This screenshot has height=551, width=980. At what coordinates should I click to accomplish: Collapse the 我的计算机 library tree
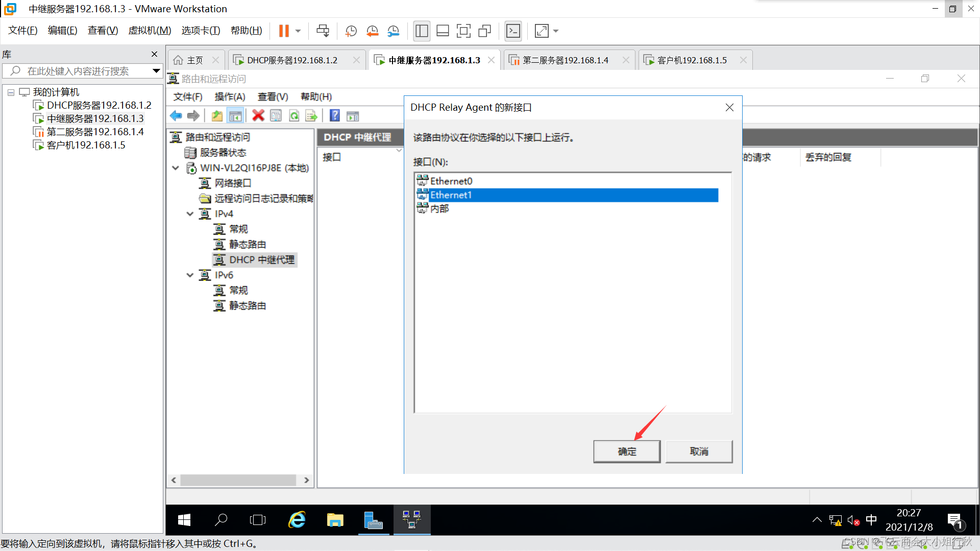pyautogui.click(x=11, y=92)
